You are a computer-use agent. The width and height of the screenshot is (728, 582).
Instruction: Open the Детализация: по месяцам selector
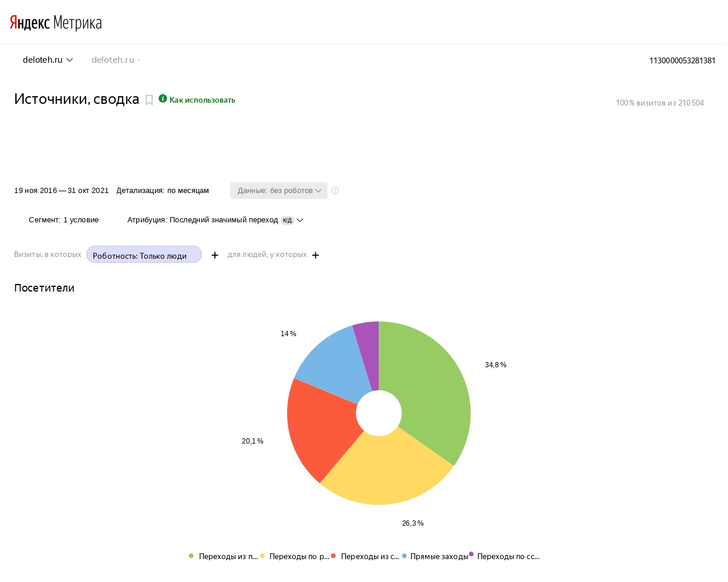163,191
